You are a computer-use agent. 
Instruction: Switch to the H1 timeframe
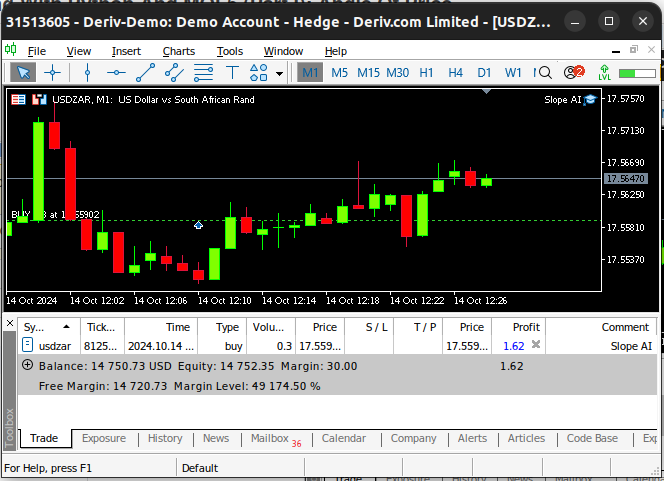click(426, 73)
